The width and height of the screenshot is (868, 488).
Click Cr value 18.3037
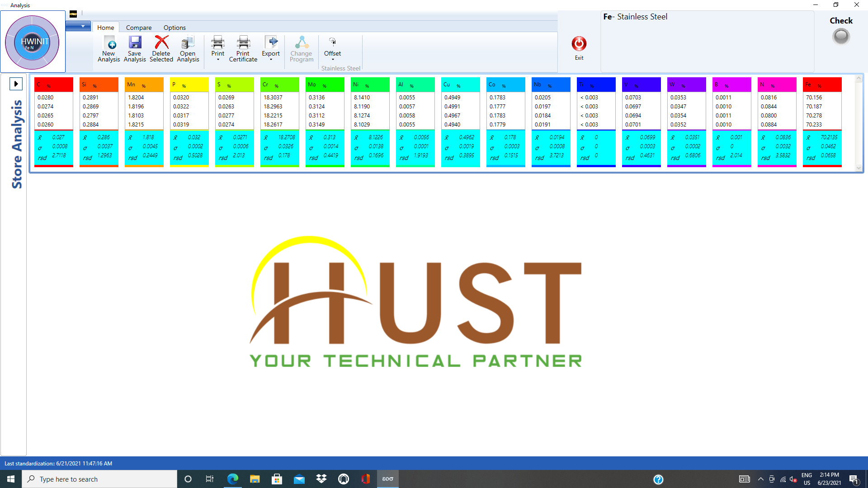273,98
